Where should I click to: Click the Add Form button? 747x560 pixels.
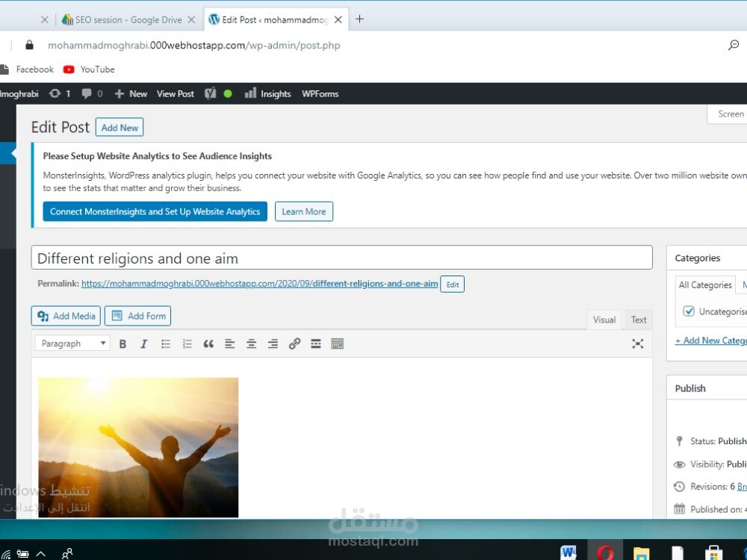(137, 316)
